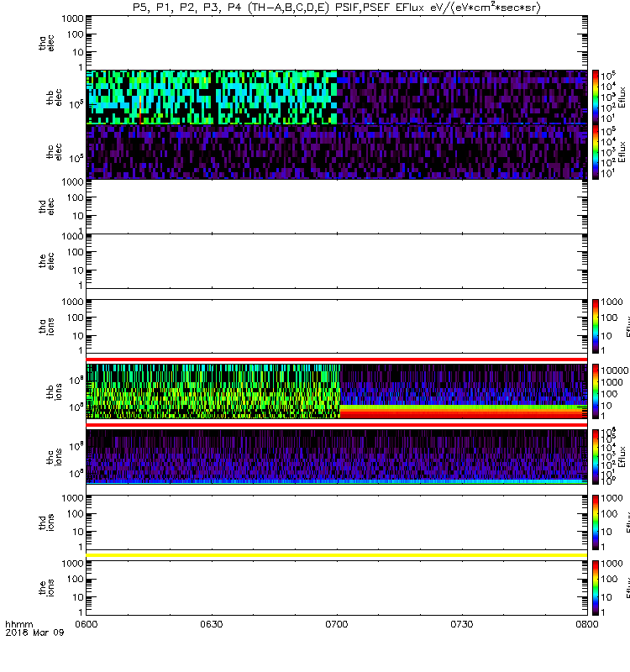Click inside the thb elec spectrogram panel
Screen dimensions: 630x672
click(337, 97)
